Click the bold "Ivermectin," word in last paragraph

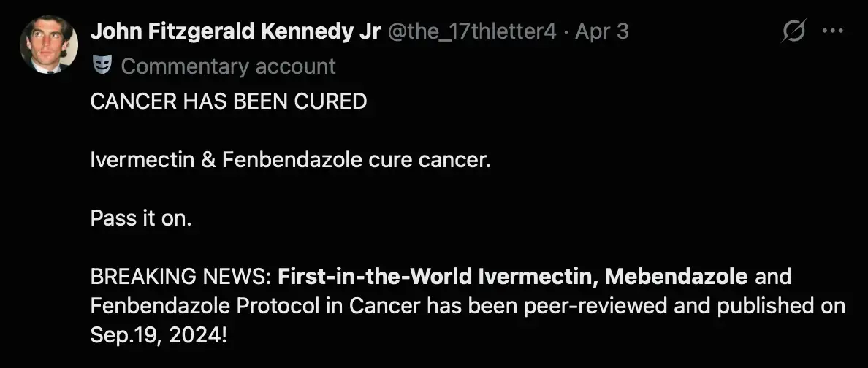point(539,276)
